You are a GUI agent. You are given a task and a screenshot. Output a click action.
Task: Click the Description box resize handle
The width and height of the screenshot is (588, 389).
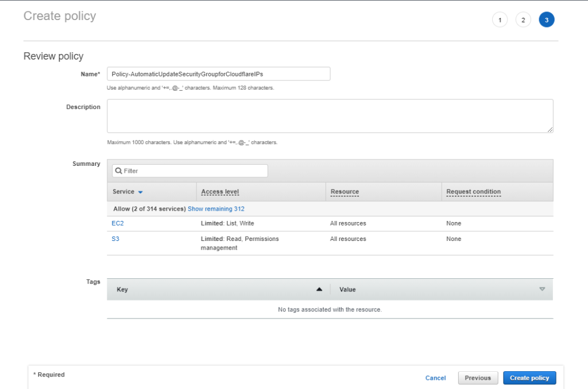[x=550, y=130]
